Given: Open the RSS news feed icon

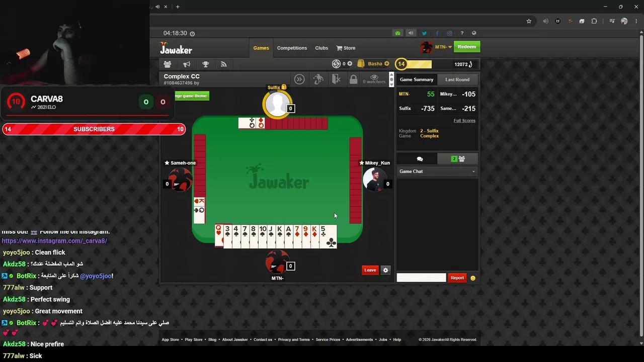Looking at the screenshot, I should tap(224, 64).
